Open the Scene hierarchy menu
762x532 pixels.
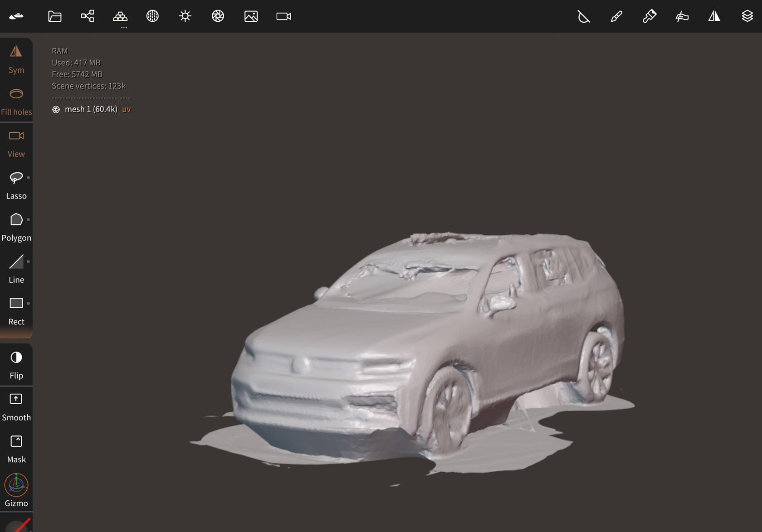tap(88, 16)
